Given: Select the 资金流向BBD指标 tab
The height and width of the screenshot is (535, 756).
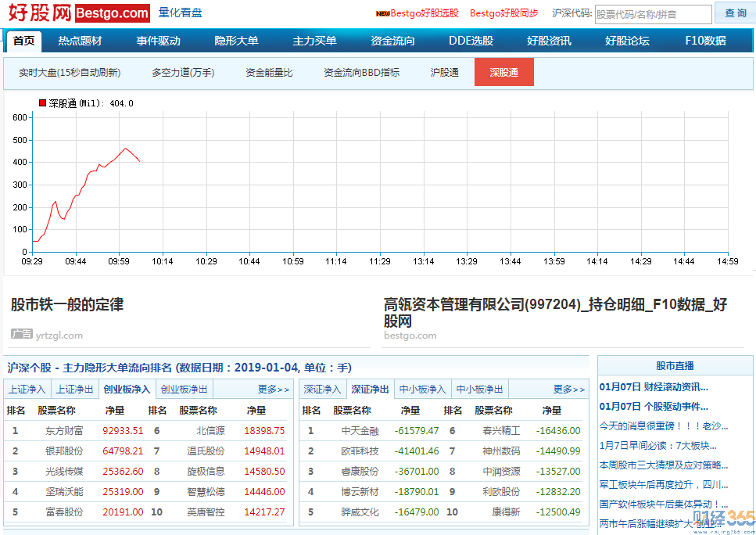Looking at the screenshot, I should point(362,73).
